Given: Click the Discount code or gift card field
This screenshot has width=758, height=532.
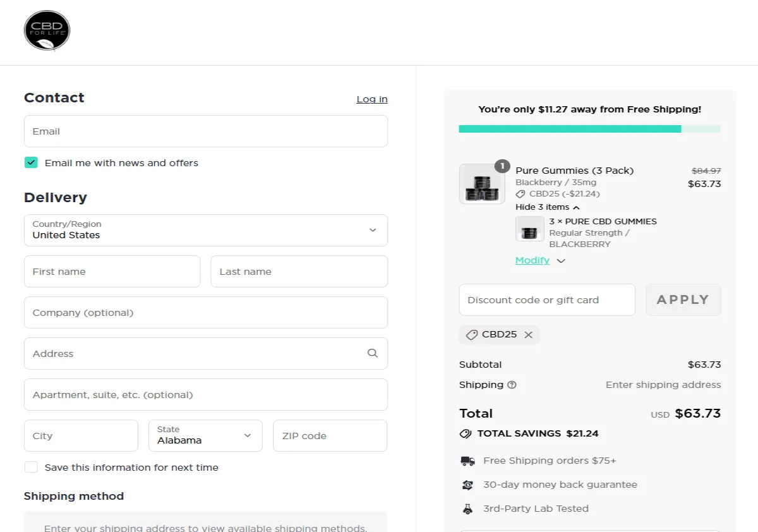Looking at the screenshot, I should pyautogui.click(x=546, y=300).
